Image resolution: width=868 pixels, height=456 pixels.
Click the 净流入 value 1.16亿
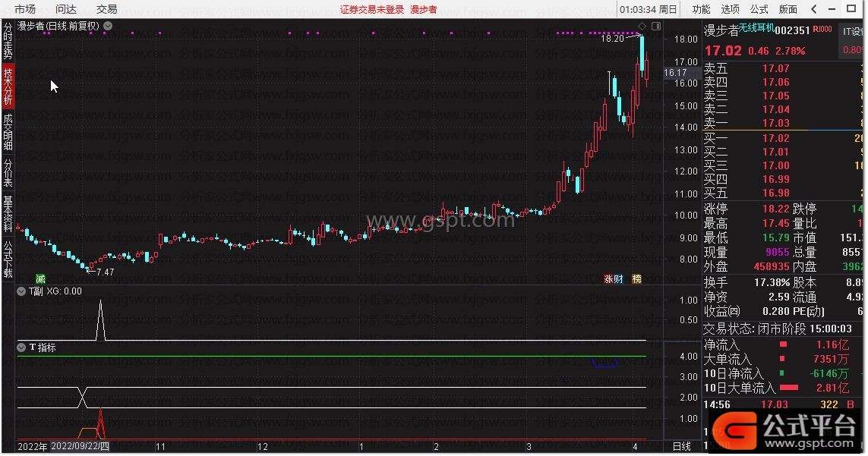click(x=832, y=344)
